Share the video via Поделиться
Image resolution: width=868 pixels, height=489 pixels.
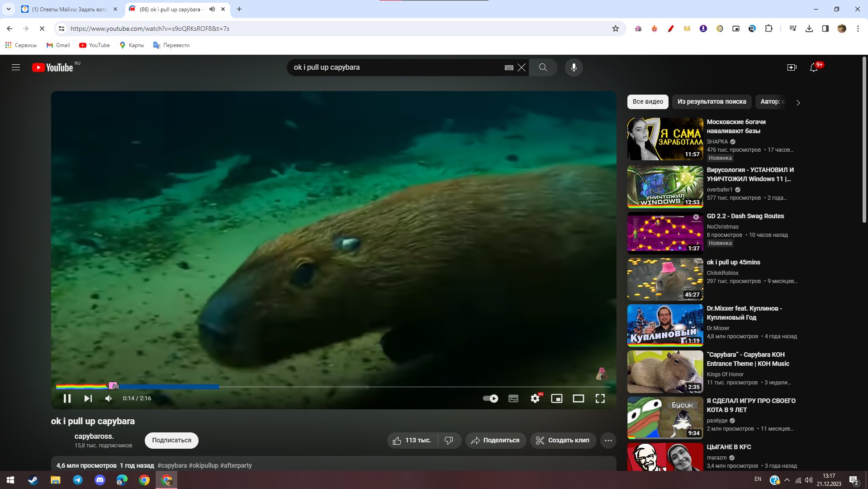(496, 440)
